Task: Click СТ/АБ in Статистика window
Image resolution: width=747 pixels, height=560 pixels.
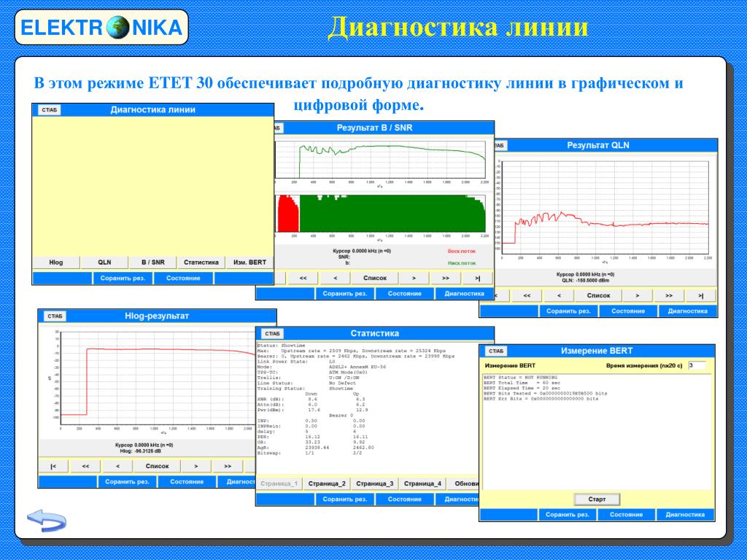Action: point(273,334)
